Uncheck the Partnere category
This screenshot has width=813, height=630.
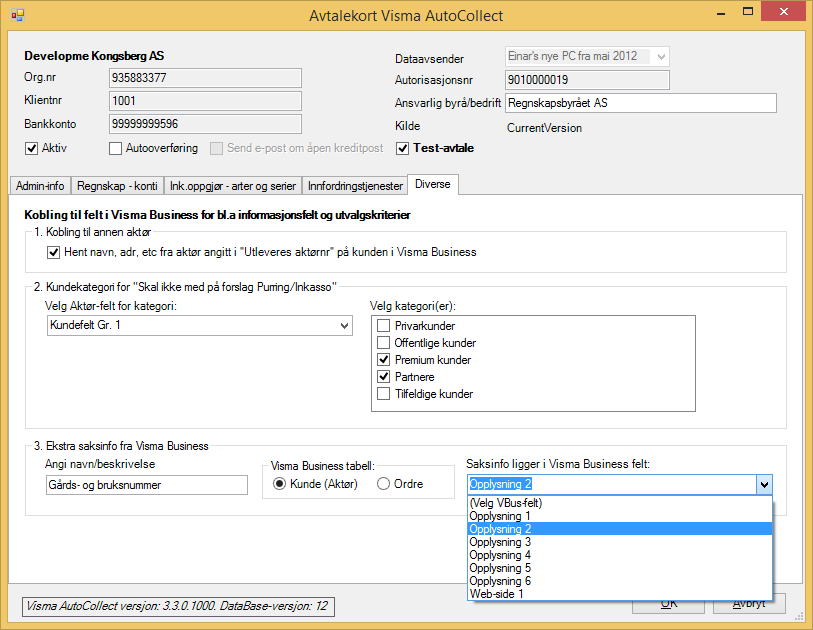coord(383,377)
